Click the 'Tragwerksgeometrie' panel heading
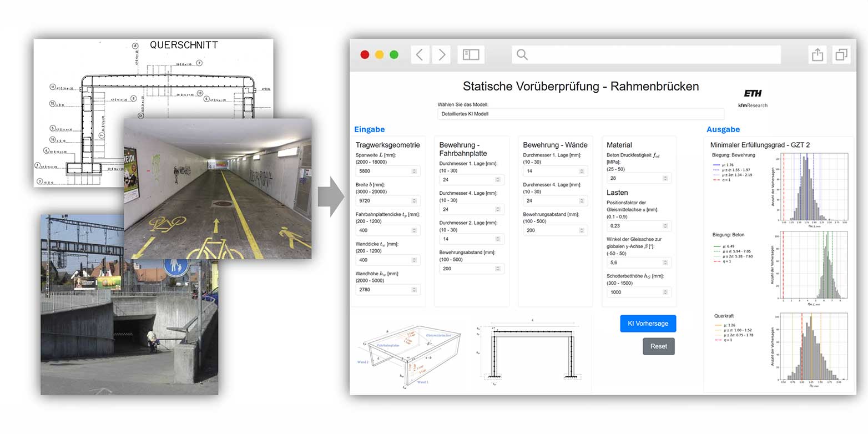The height and width of the screenshot is (434, 868). (388, 145)
